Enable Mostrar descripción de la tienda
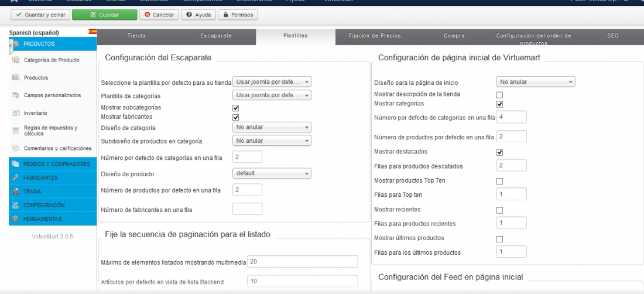Viewport: 644px width, 294px height. [500, 95]
